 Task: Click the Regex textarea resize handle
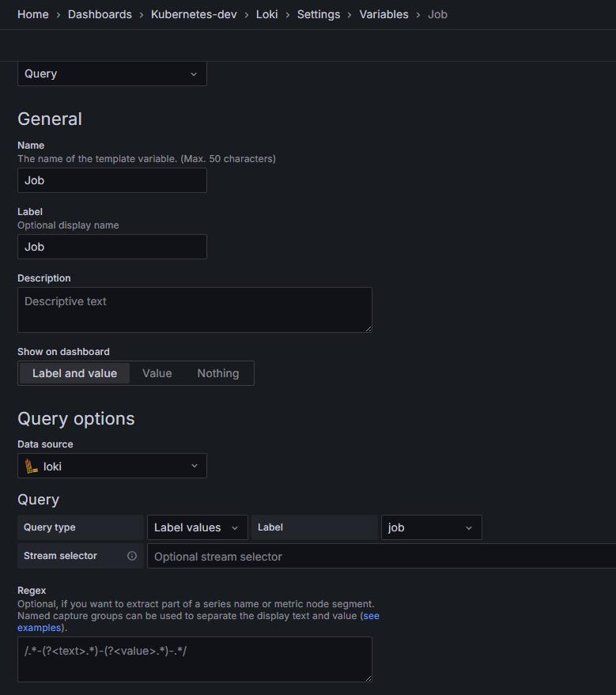click(x=368, y=678)
